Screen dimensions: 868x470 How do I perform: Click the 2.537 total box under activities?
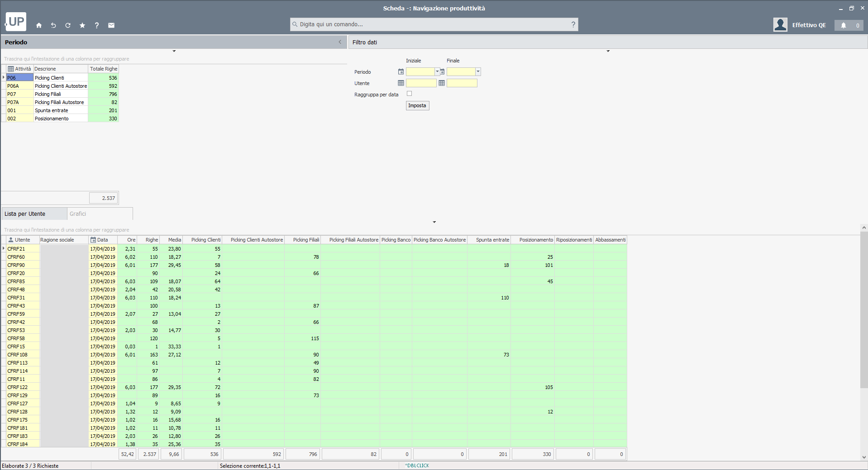tap(103, 198)
